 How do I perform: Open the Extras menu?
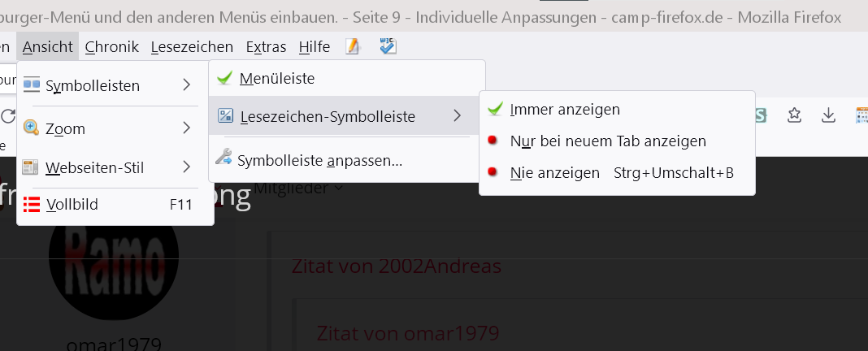tap(266, 47)
